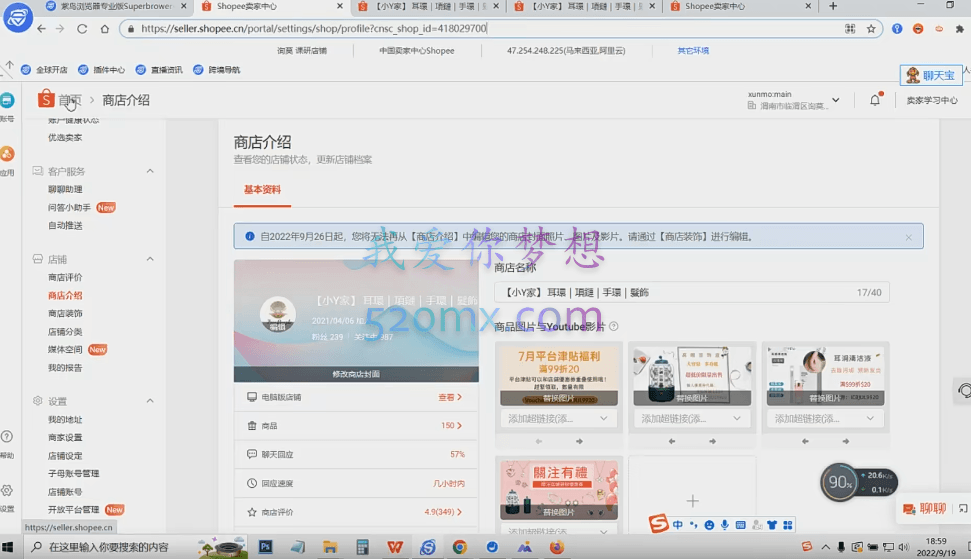Close the blue notice banner
This screenshot has width=971, height=559.
coord(908,237)
